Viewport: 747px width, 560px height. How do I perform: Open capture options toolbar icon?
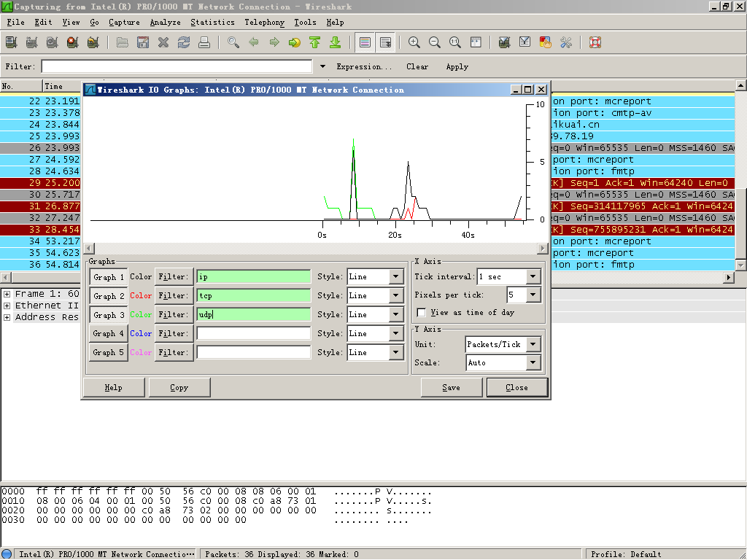tap(32, 42)
